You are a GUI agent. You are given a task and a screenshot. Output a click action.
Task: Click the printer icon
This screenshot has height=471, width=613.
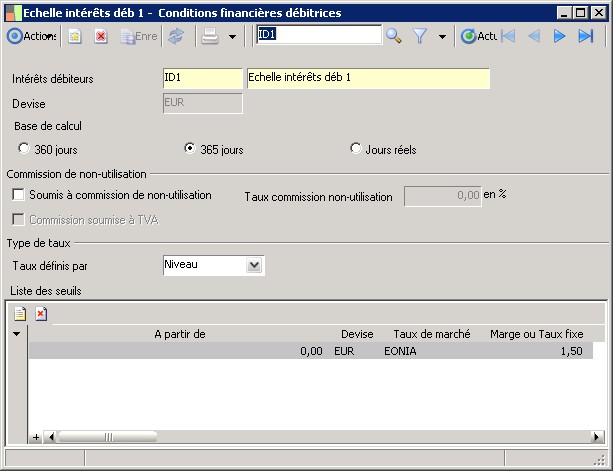point(210,36)
